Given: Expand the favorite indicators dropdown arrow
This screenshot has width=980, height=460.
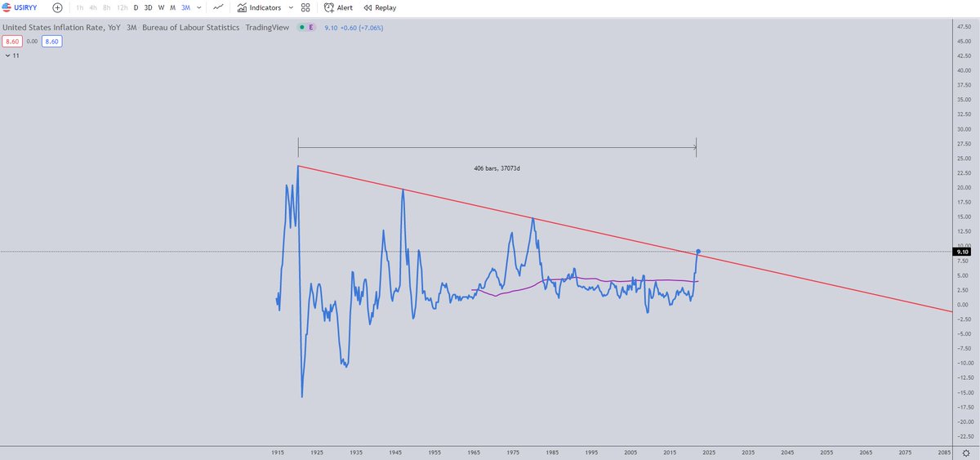Looking at the screenshot, I should [x=292, y=7].
